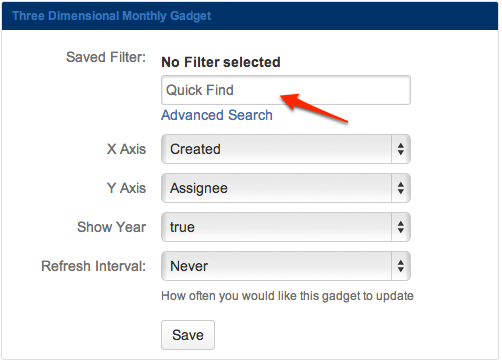502x363 pixels.
Task: Open the Y Axis dropdown showing Assignee
Action: click(286, 188)
